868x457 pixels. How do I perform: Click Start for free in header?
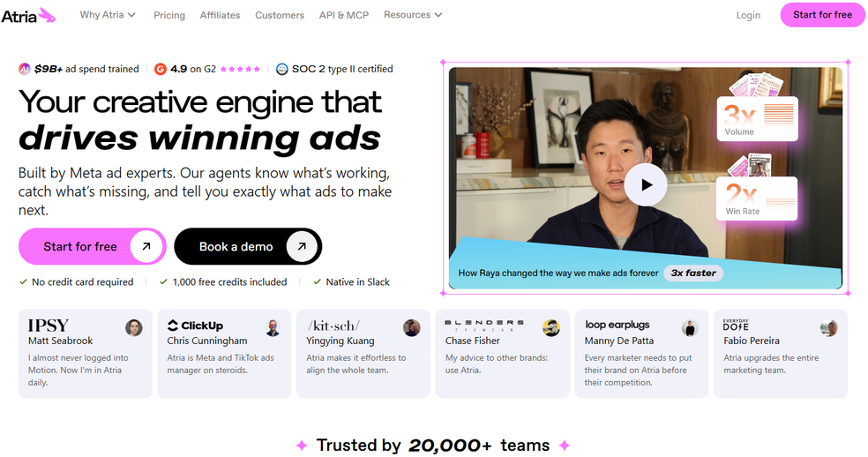[x=822, y=15]
